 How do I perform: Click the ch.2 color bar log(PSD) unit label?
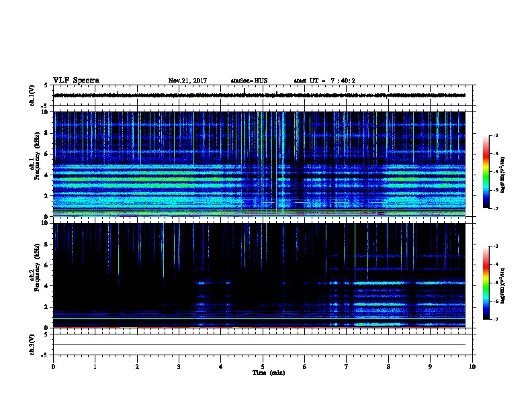pyautogui.click(x=502, y=285)
